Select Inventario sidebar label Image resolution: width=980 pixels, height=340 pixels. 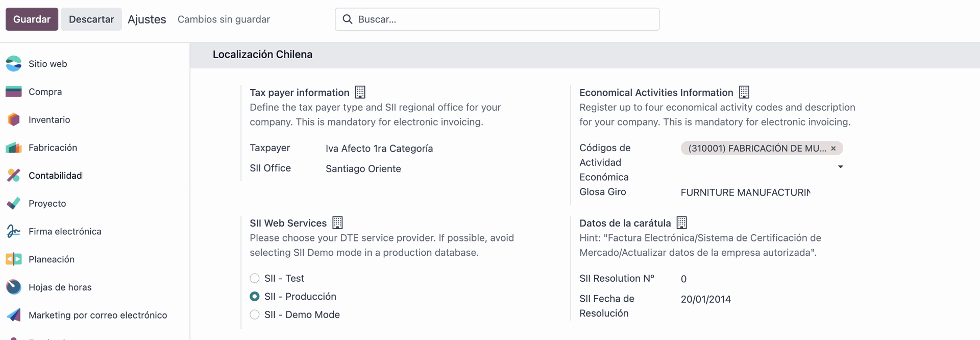tap(50, 119)
